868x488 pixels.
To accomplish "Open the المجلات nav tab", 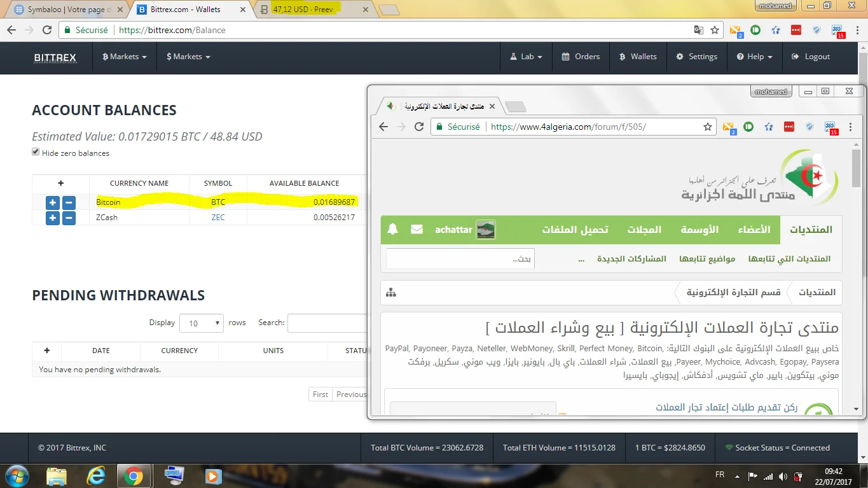I will click(x=644, y=229).
